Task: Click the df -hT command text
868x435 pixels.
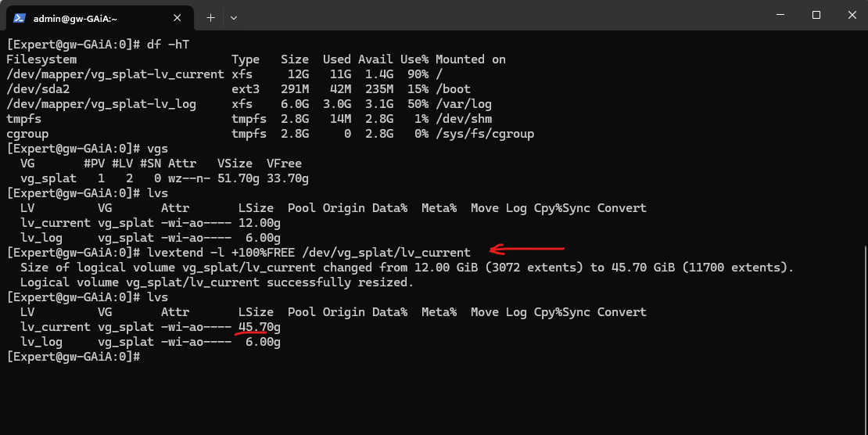Action: click(168, 45)
